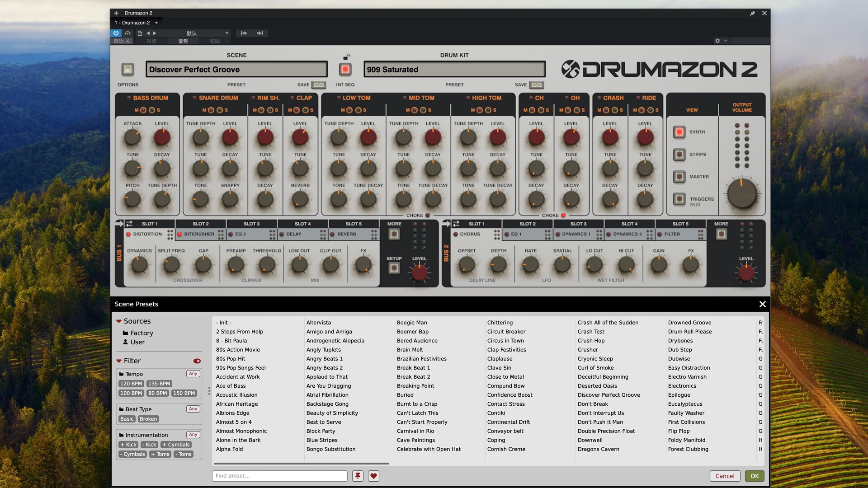
Task: Click the sidechain arrow-out icon in host toolbar
Action: [244, 33]
